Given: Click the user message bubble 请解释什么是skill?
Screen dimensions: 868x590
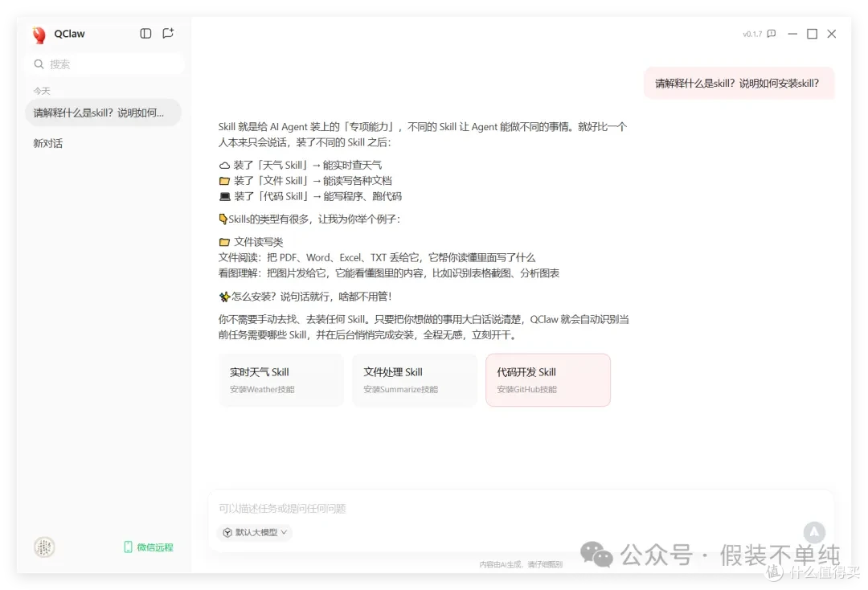Looking at the screenshot, I should coord(739,83).
